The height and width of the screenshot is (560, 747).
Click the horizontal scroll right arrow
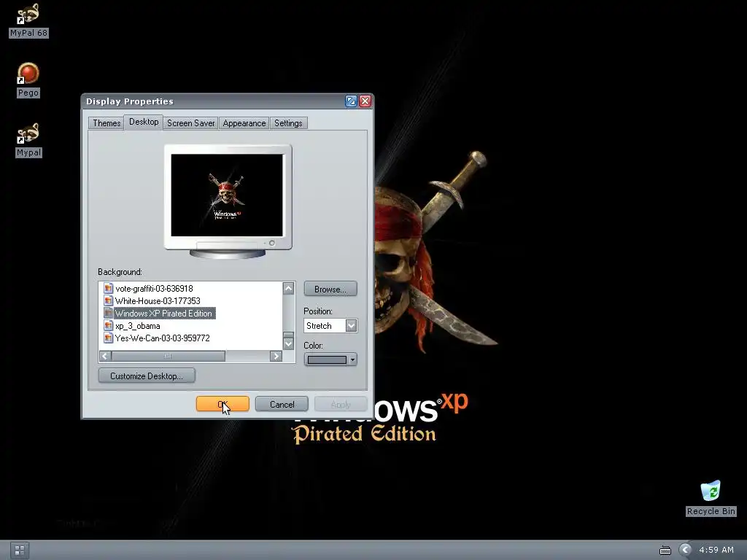tap(276, 356)
